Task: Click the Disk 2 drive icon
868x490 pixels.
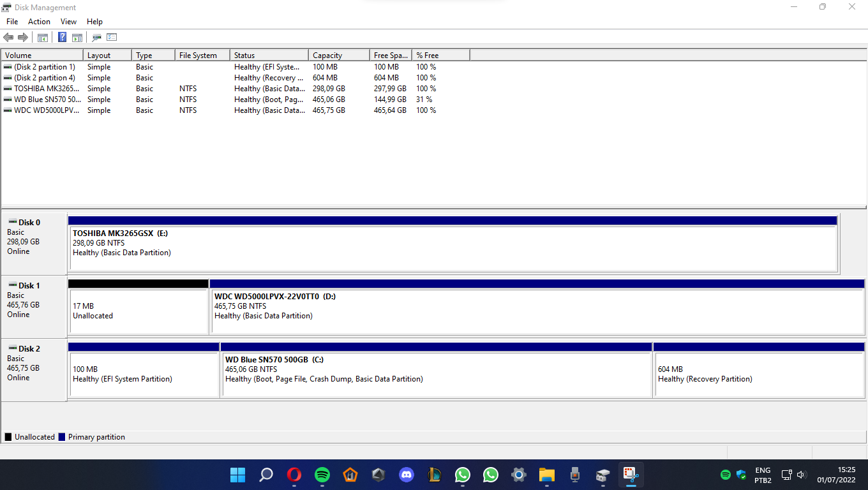Action: 12,348
